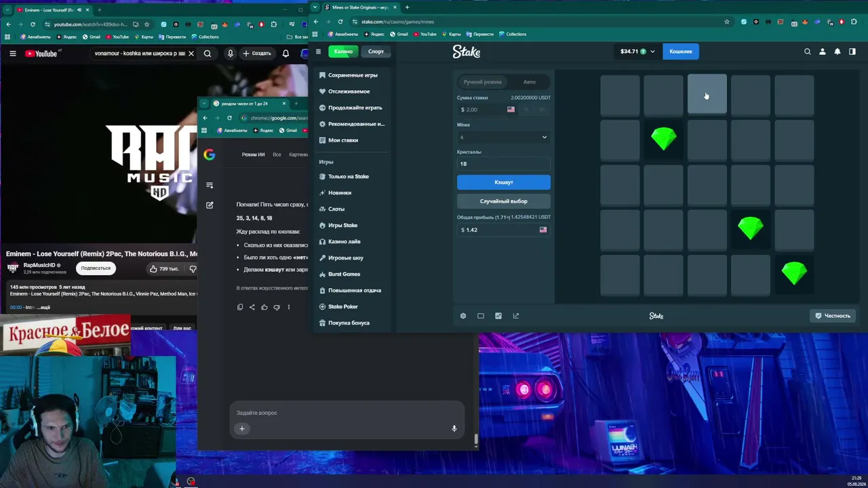The width and height of the screenshot is (868, 488).
Task: Start a new Google AI chat
Action: point(210,205)
